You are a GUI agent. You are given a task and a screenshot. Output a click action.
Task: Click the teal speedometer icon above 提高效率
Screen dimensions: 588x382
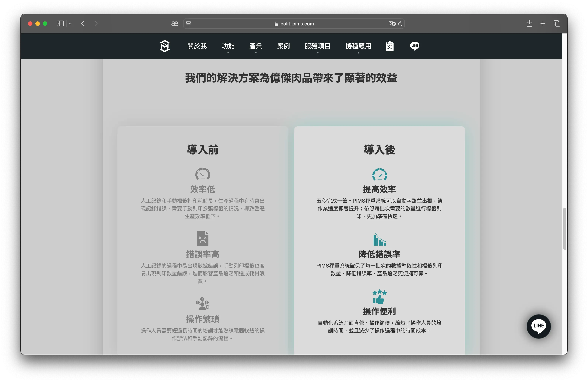pos(380,174)
